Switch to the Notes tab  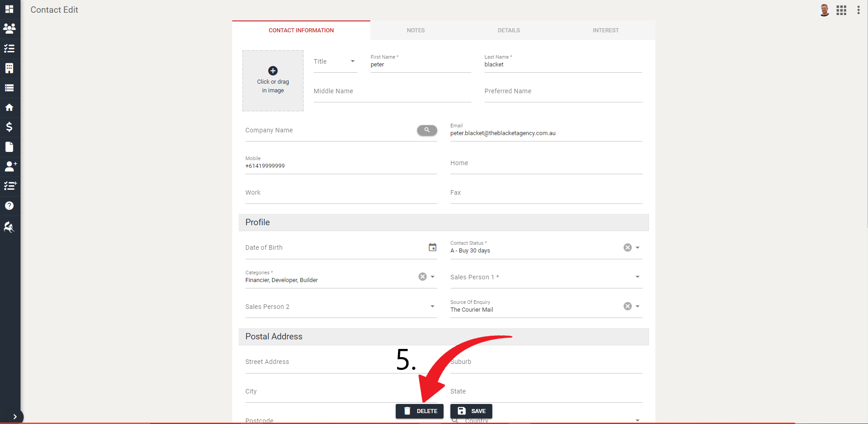[x=415, y=30]
